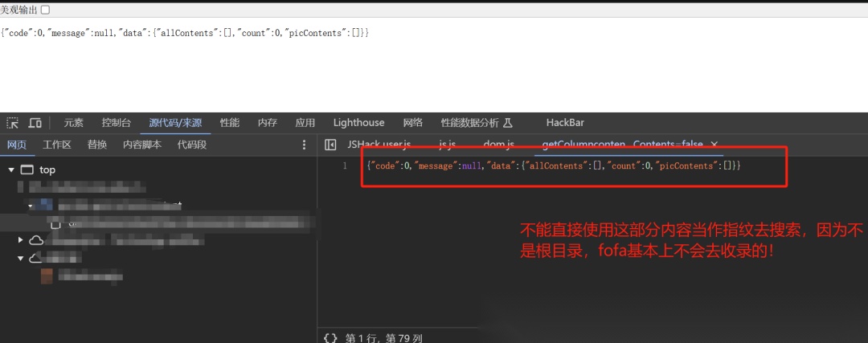Open the 性能数据分析 tab

click(477, 123)
